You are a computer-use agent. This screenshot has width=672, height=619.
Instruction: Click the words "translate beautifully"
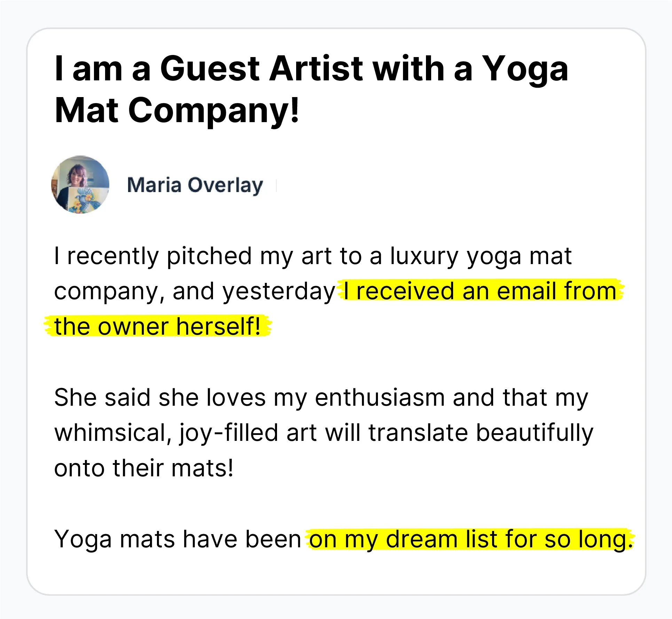coord(481,432)
